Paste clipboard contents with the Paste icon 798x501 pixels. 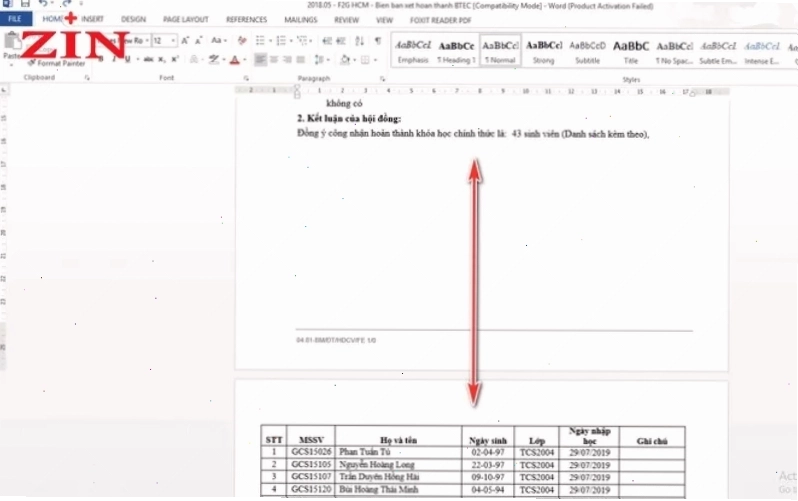coord(11,42)
